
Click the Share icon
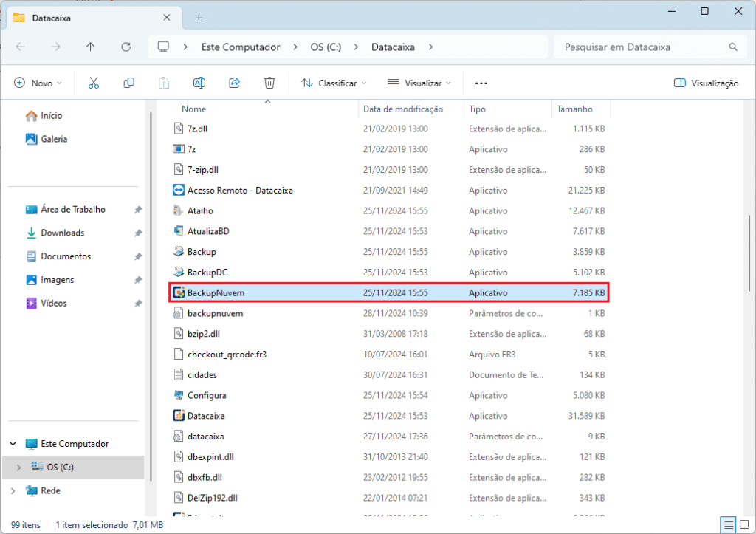[x=234, y=83]
